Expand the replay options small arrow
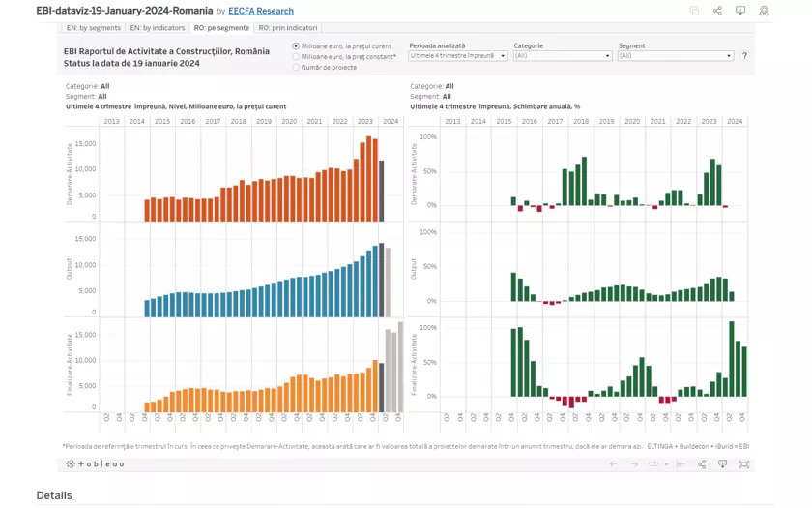This screenshot has width=812, height=508. [x=666, y=464]
